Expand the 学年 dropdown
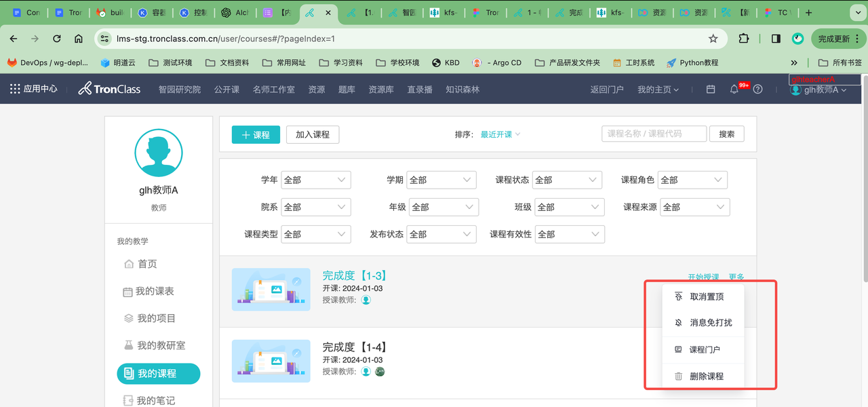This screenshot has height=407, width=868. point(315,180)
